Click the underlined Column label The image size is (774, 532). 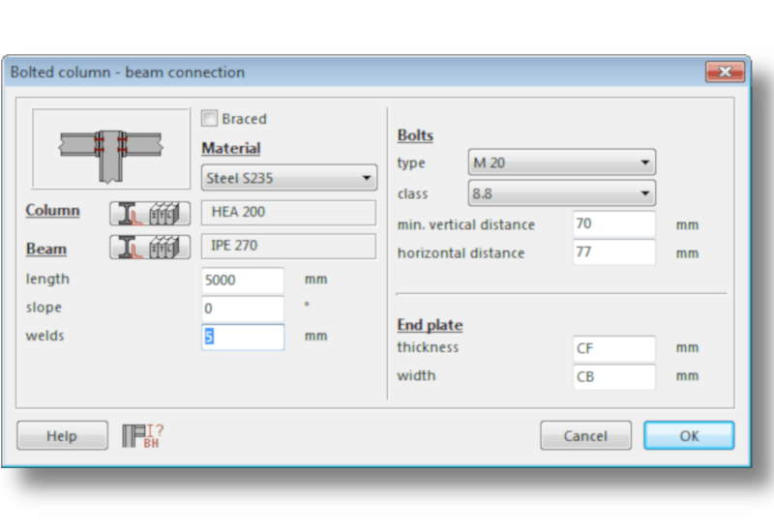53,211
